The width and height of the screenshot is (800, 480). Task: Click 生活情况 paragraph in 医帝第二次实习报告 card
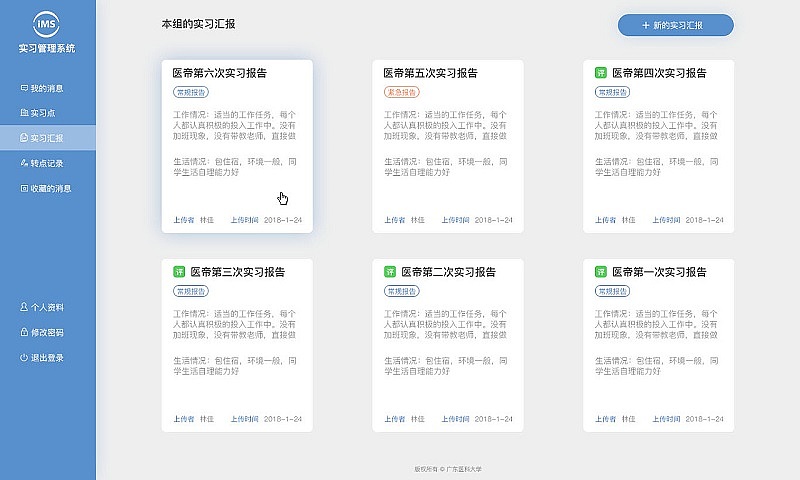coord(445,366)
